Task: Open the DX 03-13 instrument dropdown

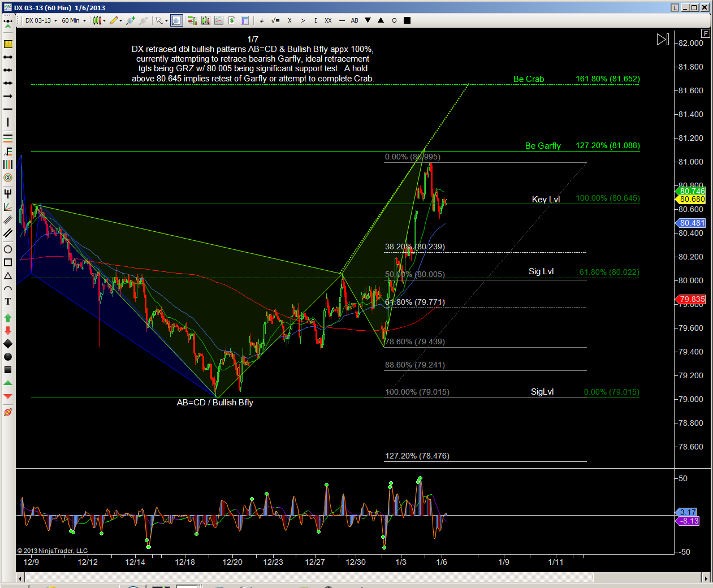Action: (41, 20)
